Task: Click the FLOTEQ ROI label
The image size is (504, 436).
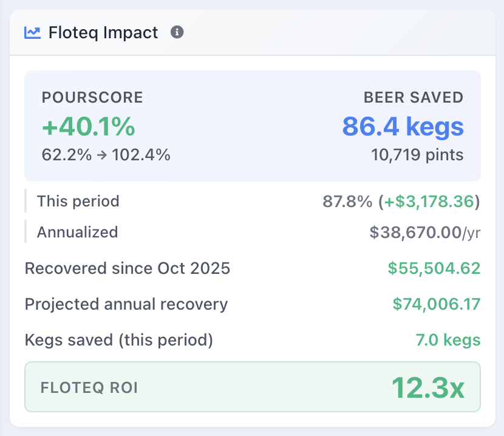Action: point(89,387)
